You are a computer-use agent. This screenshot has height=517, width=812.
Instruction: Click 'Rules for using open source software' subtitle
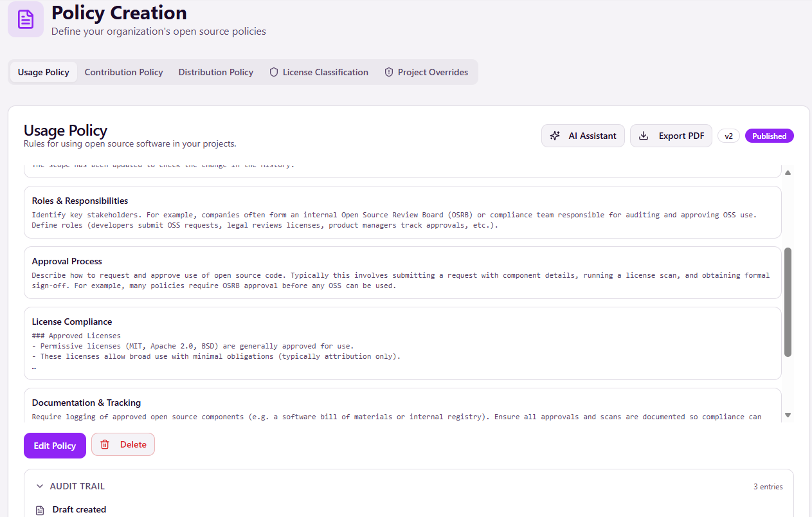130,143
